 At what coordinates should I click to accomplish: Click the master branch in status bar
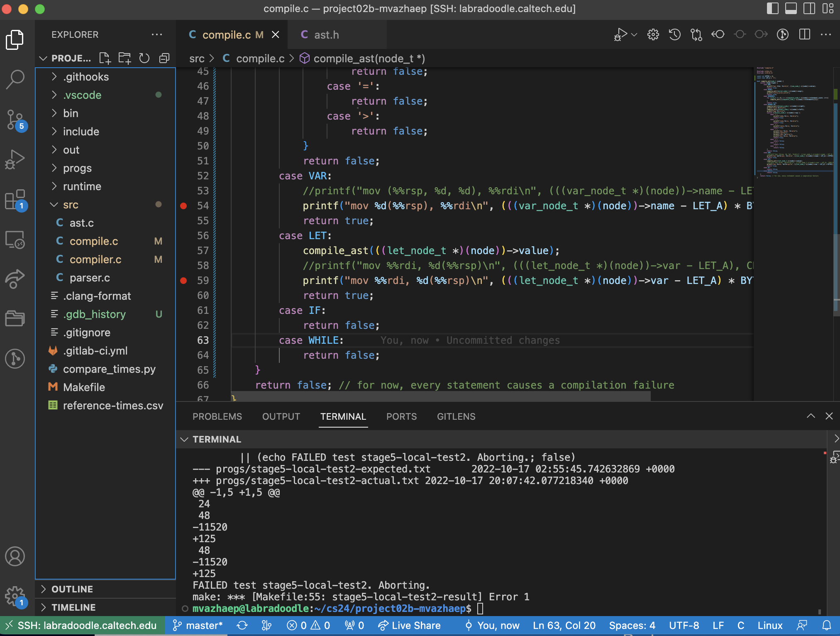pyautogui.click(x=198, y=625)
